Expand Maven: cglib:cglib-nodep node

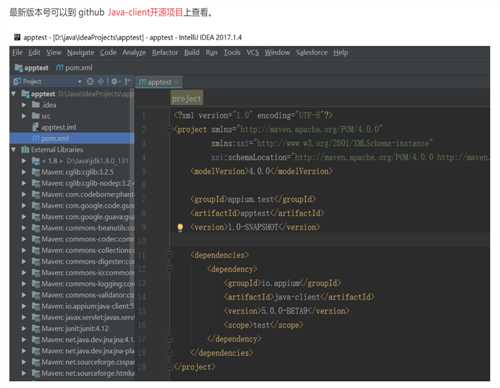pyautogui.click(x=24, y=183)
